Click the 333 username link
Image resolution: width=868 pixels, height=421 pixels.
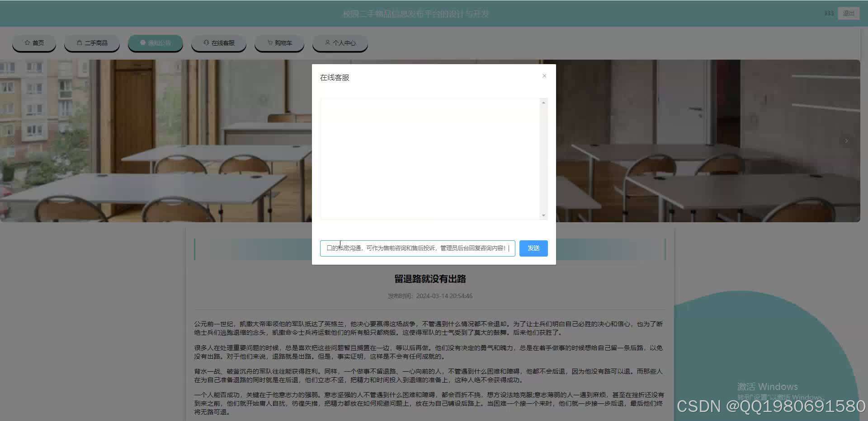click(829, 13)
